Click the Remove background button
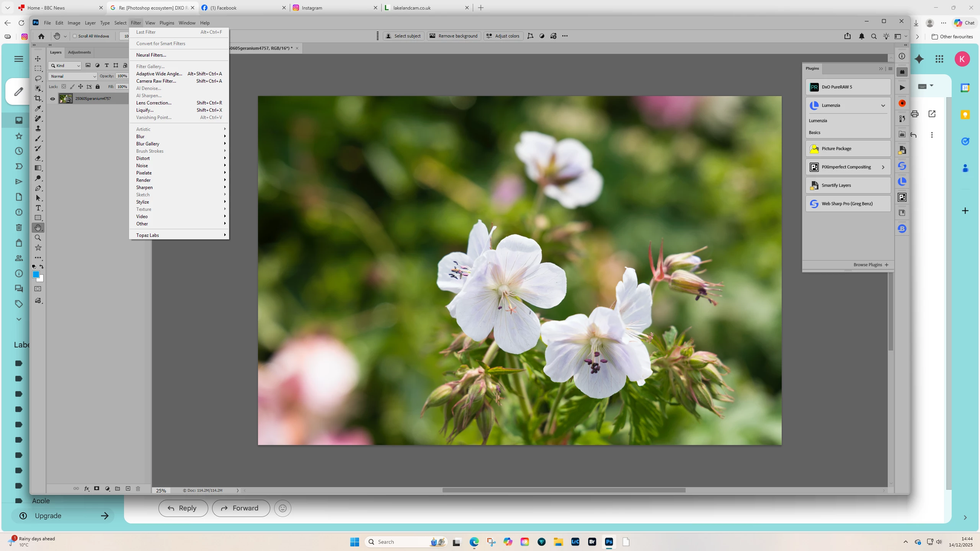 pos(454,36)
